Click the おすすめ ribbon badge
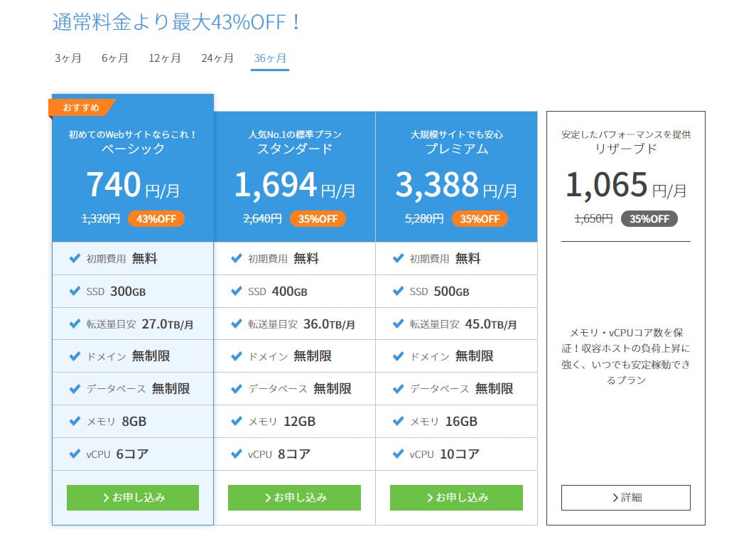Screen dimensions: 756x539 point(81,107)
